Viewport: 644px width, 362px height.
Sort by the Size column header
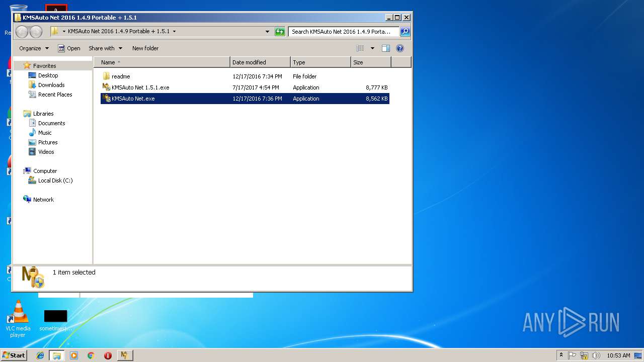(x=371, y=62)
